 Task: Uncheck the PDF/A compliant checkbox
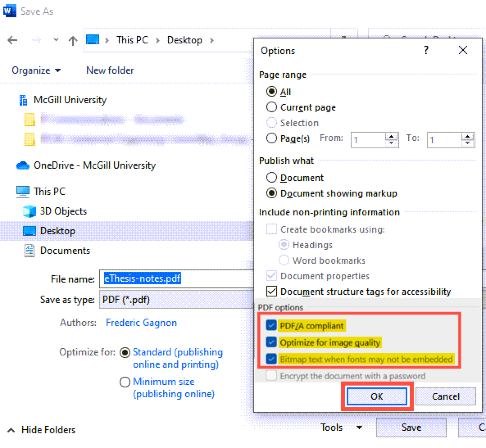tap(271, 326)
